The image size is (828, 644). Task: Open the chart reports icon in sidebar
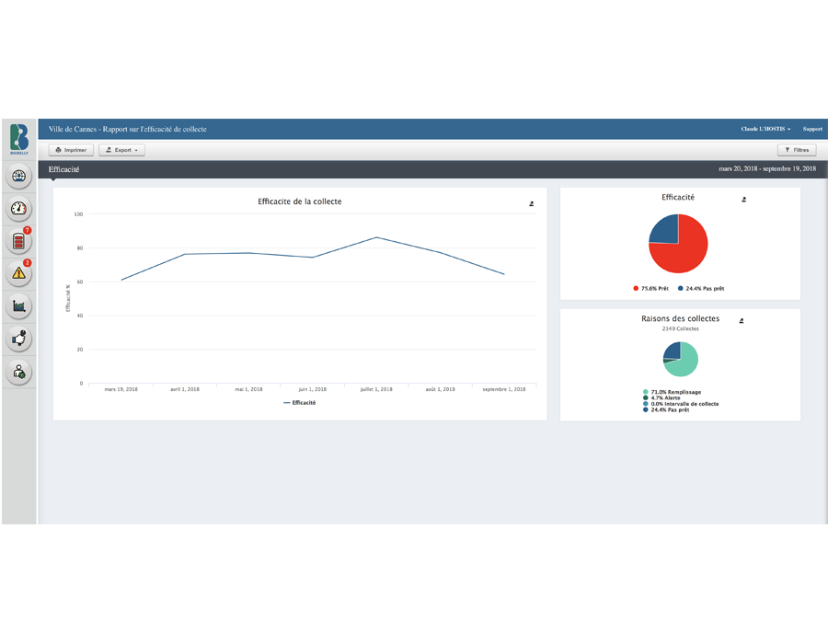(19, 305)
